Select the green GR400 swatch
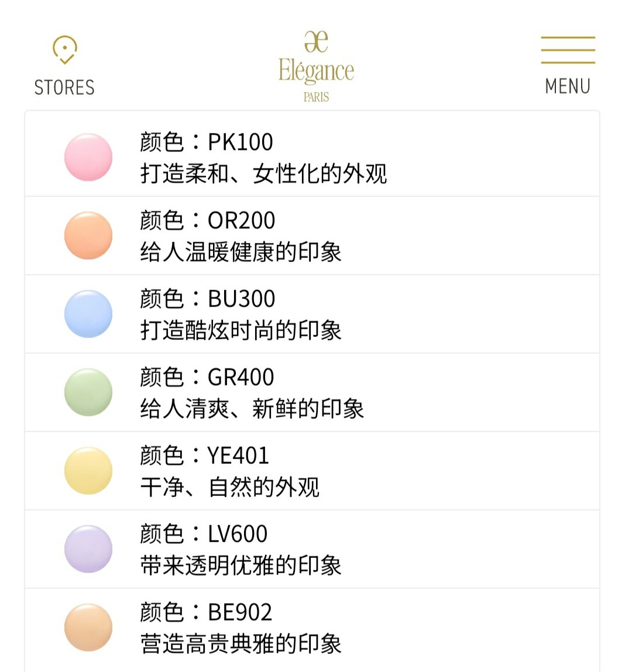 tap(88, 392)
